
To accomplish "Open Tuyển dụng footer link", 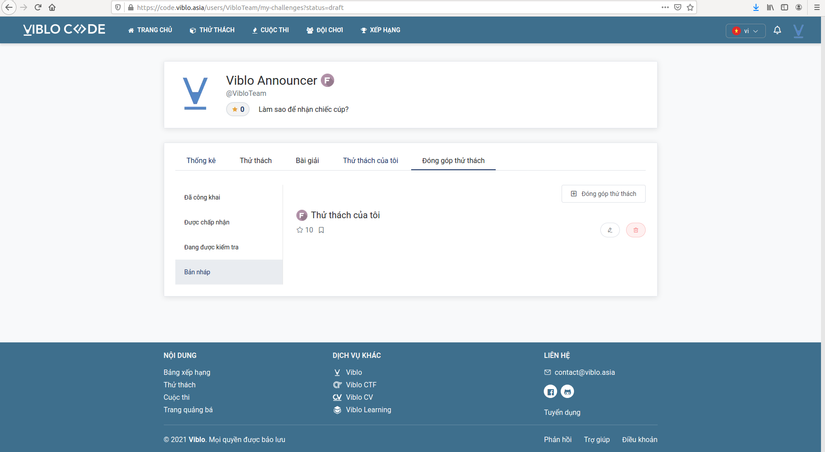I will tap(562, 412).
